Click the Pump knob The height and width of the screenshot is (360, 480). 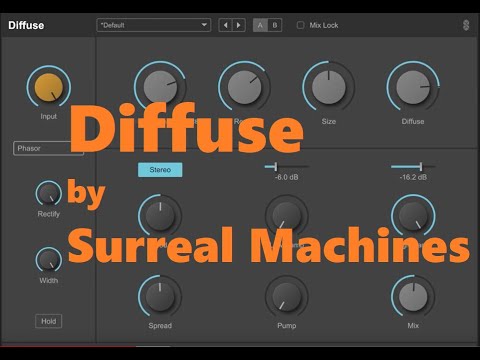click(x=287, y=296)
